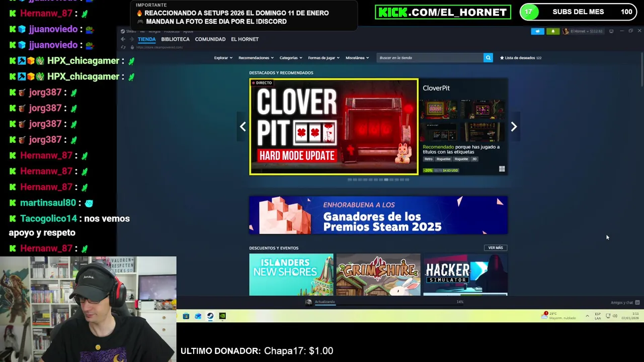The height and width of the screenshot is (362, 644).
Task: Click martinsaul80 username in chat
Action: 48,203
